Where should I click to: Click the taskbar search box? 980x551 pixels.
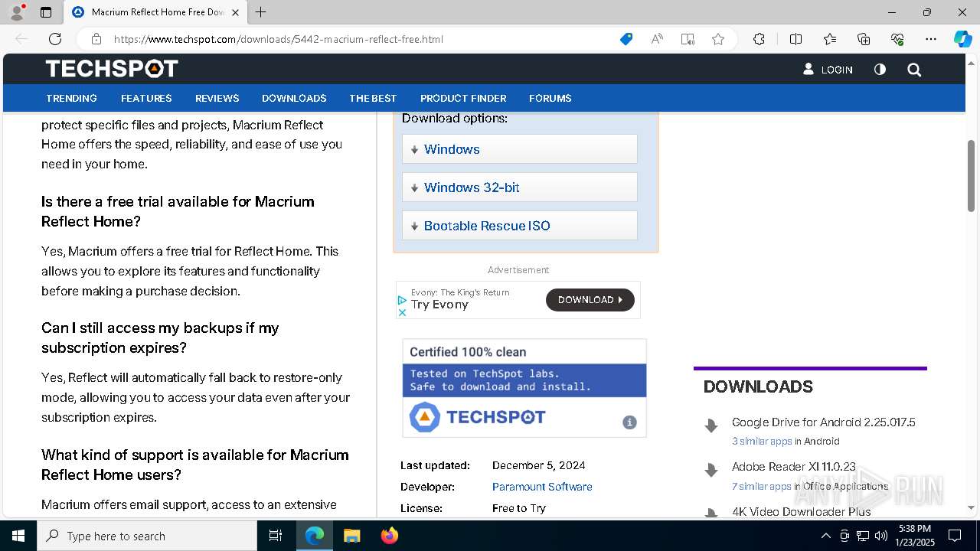pyautogui.click(x=147, y=536)
